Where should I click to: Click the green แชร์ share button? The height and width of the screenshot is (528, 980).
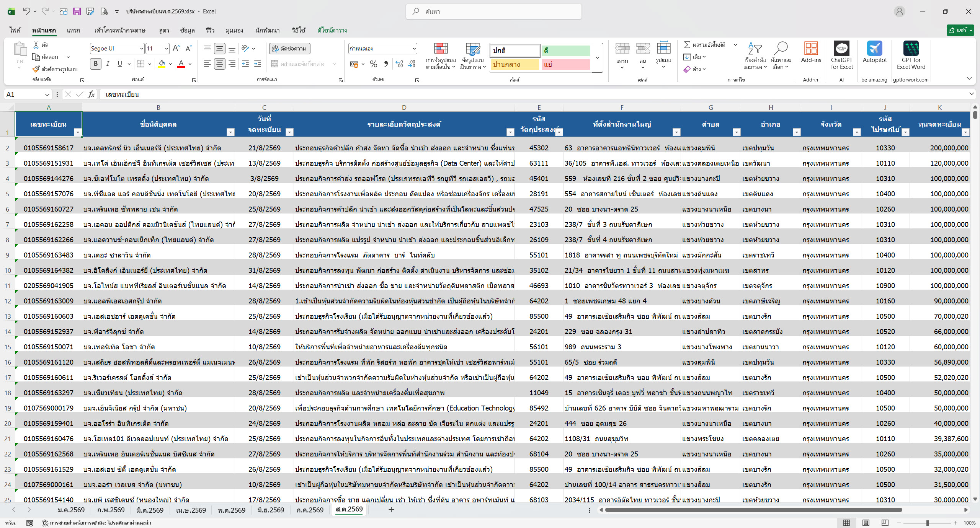(x=960, y=30)
